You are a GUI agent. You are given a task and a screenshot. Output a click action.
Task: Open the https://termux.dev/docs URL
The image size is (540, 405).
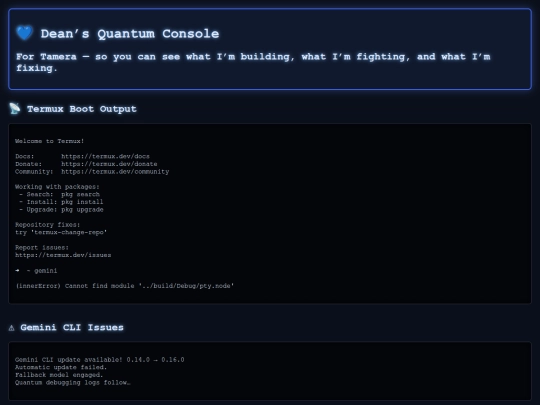tap(105, 156)
